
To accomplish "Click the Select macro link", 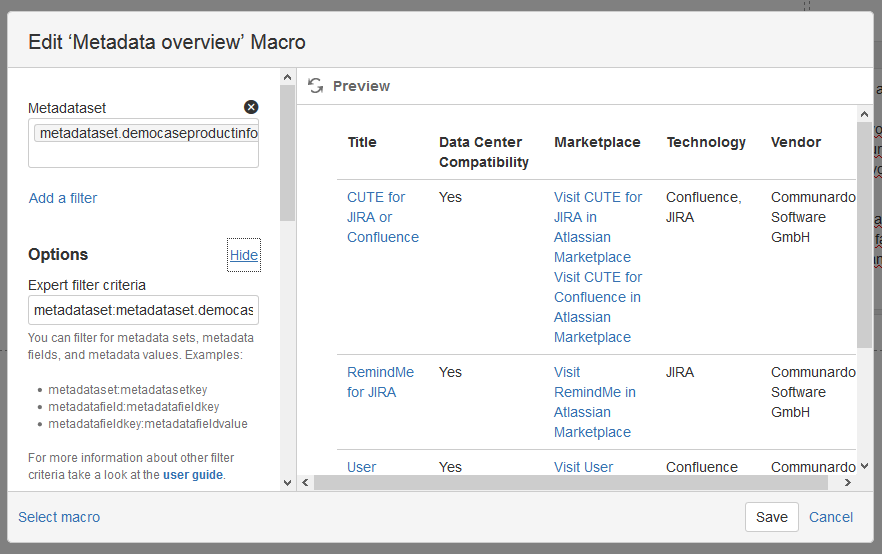I will coord(59,517).
